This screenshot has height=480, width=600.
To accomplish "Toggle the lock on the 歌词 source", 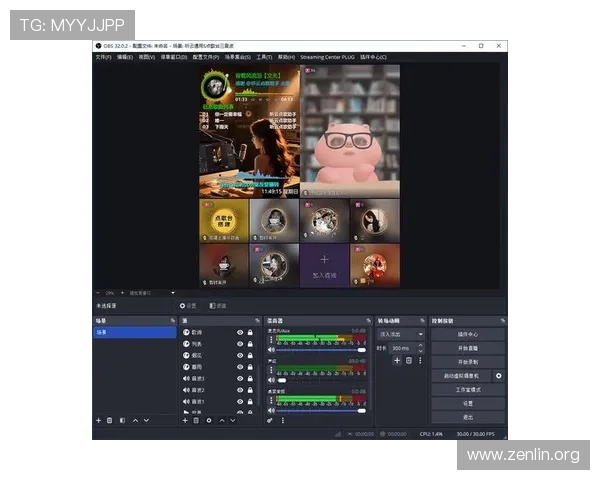I will point(250,332).
